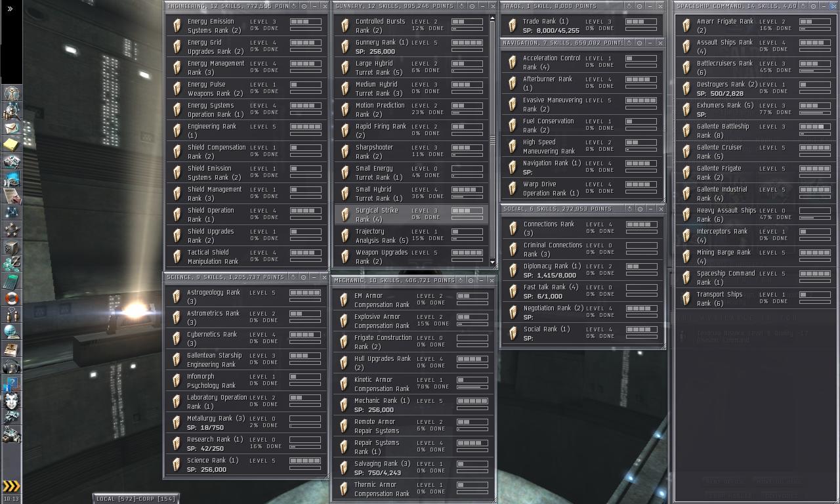Click the circle button in the Gunnery header
Screen dimensions: 840x504
(x=472, y=6)
